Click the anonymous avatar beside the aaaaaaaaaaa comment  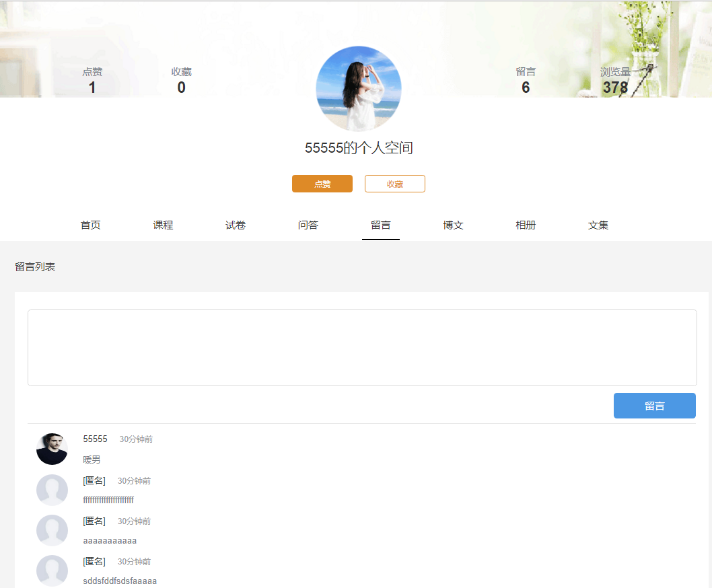click(x=52, y=530)
